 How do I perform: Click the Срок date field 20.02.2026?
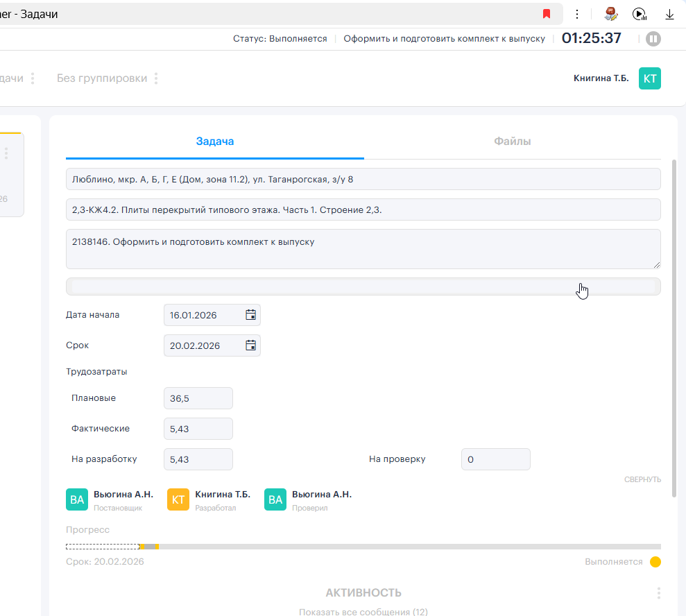click(x=212, y=345)
